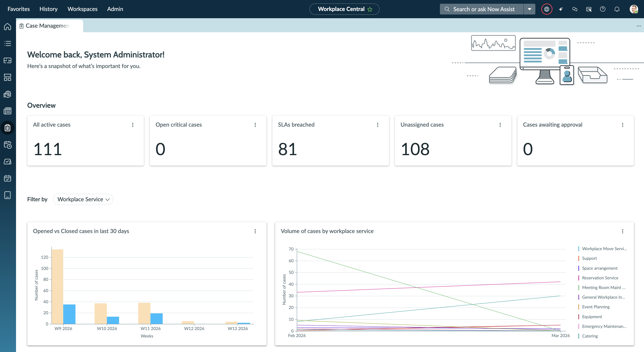The image size is (644, 352).
Task: Click the Search or ask Now Assist field
Action: tap(482, 9)
